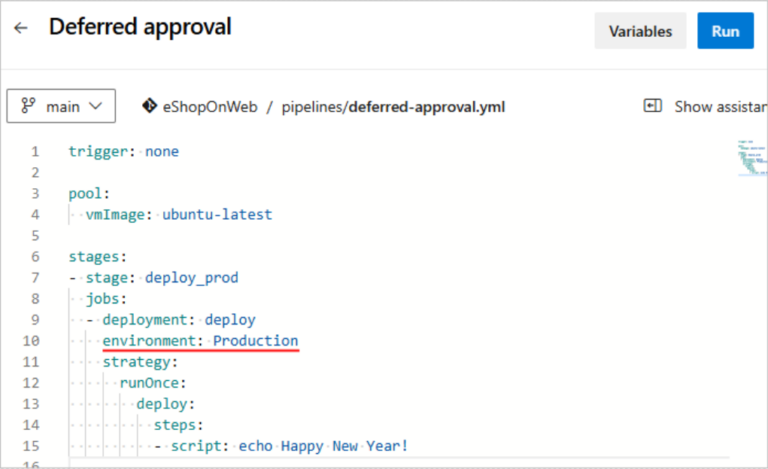Open the Variables panel
The height and width of the screenshot is (469, 768).
640,31
